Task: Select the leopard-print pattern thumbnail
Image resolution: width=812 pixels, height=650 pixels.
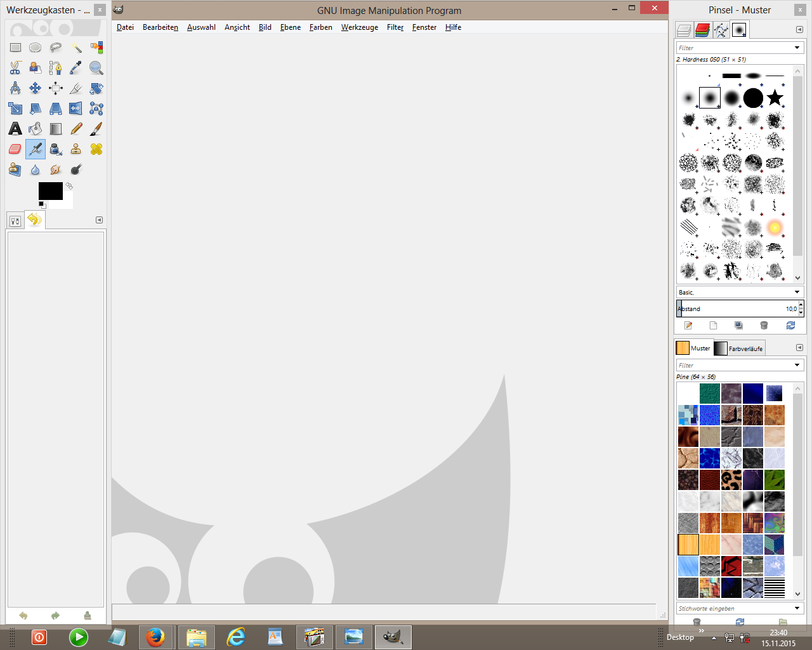Action: [x=731, y=479]
